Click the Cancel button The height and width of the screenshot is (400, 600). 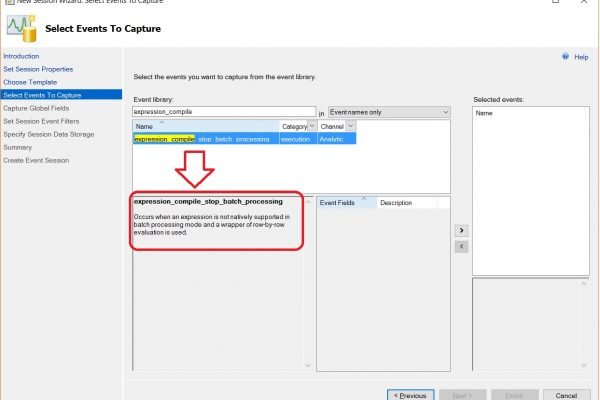pyautogui.click(x=566, y=395)
